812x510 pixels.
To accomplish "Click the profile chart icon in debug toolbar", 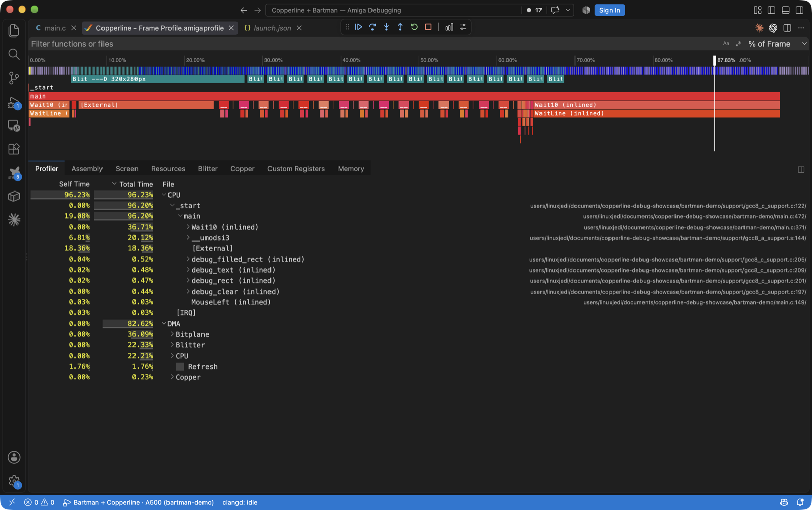I will click(449, 27).
